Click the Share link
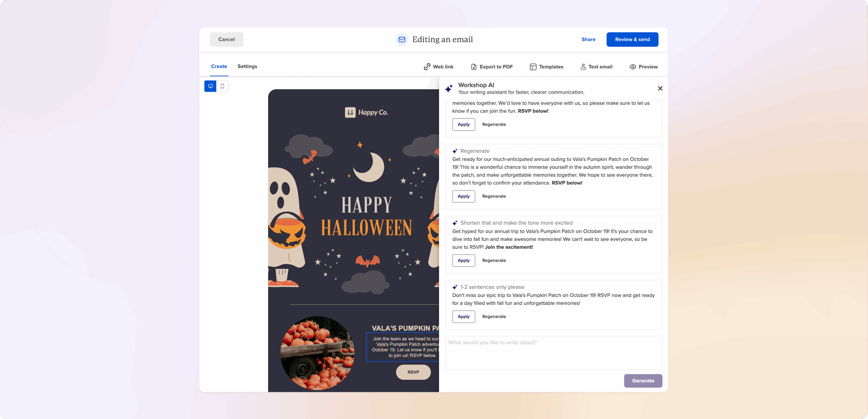Viewport: 868px width, 419px height. pyautogui.click(x=588, y=39)
